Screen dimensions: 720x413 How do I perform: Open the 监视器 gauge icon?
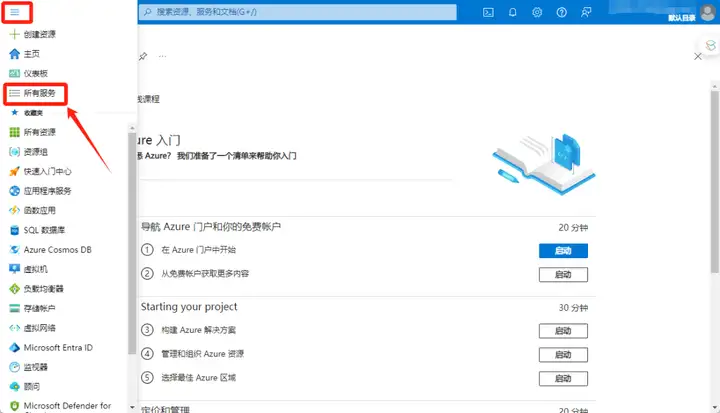(15, 367)
